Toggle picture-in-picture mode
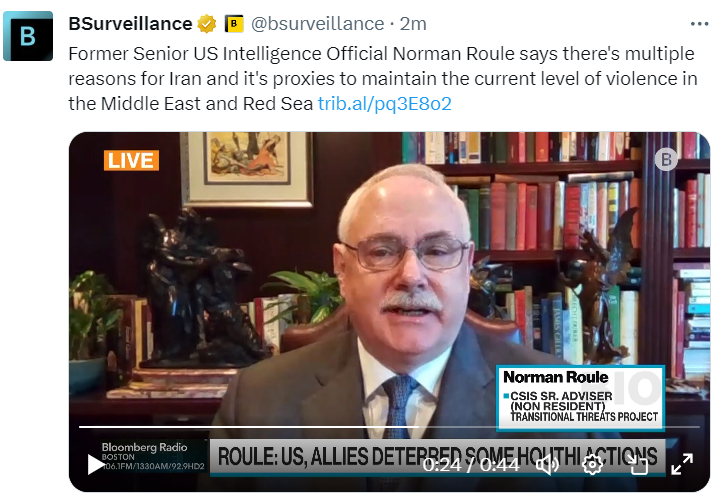The width and height of the screenshot is (718, 501). pos(637,465)
